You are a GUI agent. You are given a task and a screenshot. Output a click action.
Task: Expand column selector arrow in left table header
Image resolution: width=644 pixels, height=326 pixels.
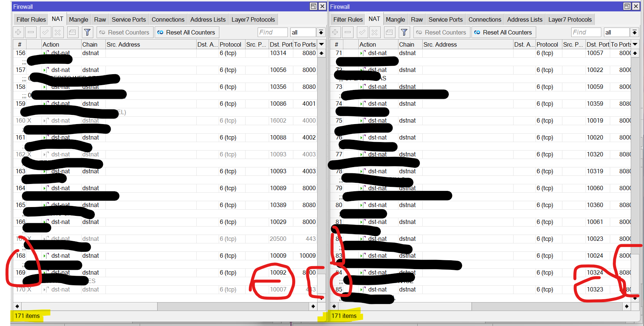pyautogui.click(x=322, y=44)
